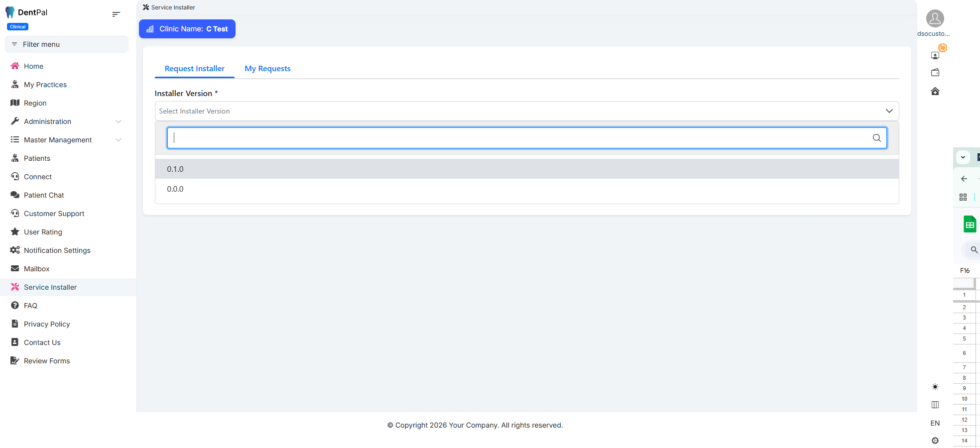Change language via EN selector
Image resolution: width=980 pixels, height=448 pixels.
point(935,423)
